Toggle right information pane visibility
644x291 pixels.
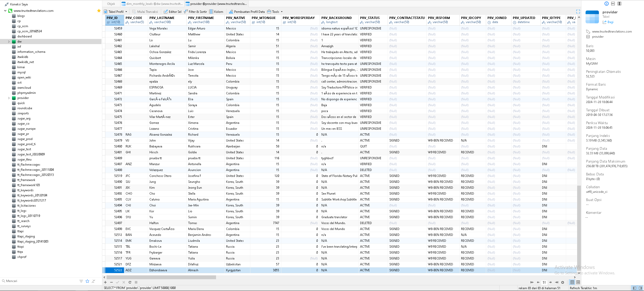[x=640, y=288]
